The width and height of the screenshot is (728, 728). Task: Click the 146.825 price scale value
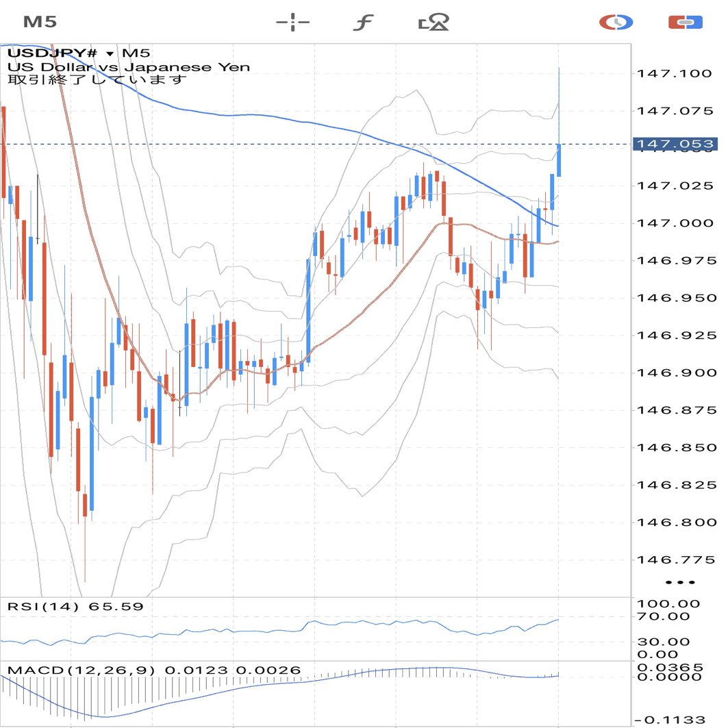click(677, 485)
